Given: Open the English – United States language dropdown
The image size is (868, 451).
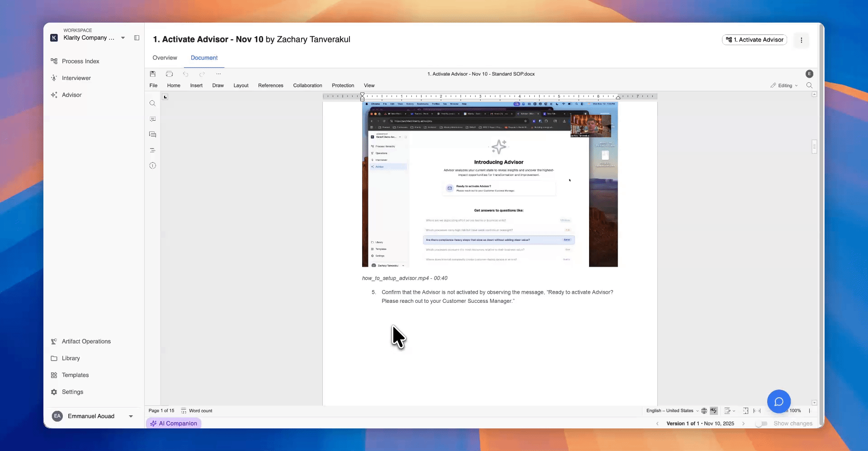Looking at the screenshot, I should tap(672, 411).
